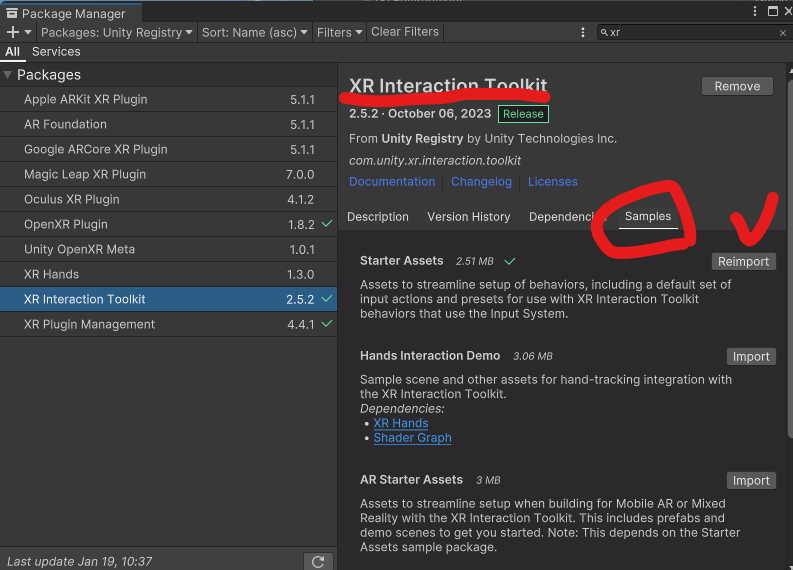Open the Documentation link
This screenshot has height=570, width=793.
[x=392, y=182]
